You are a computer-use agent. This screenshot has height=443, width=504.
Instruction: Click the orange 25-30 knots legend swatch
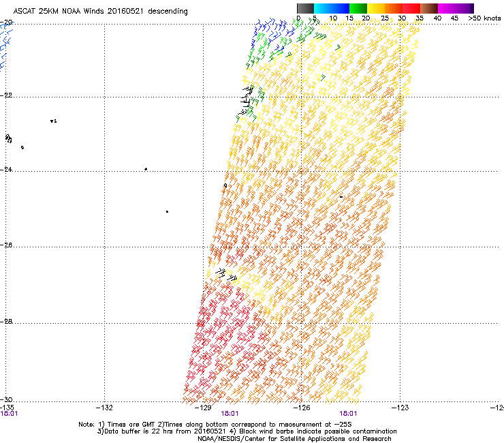[394, 8]
